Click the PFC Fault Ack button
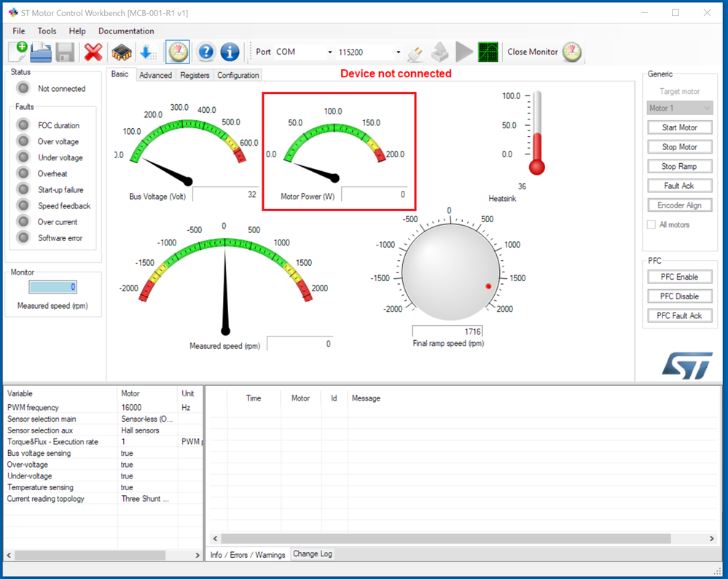The width and height of the screenshot is (728, 579). (x=680, y=316)
